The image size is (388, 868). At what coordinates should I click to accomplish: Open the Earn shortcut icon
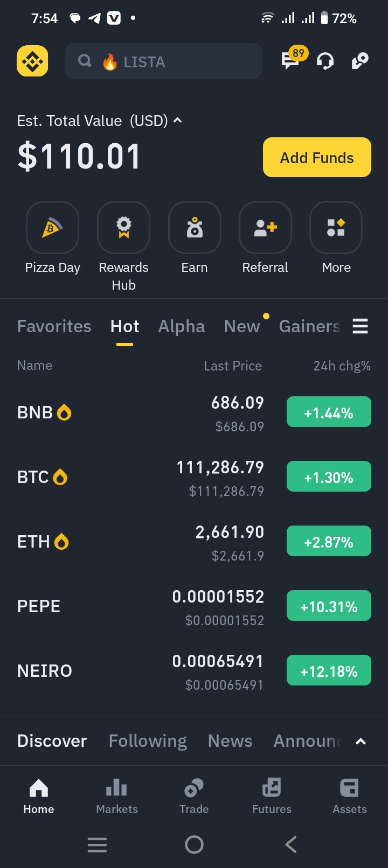pos(195,227)
